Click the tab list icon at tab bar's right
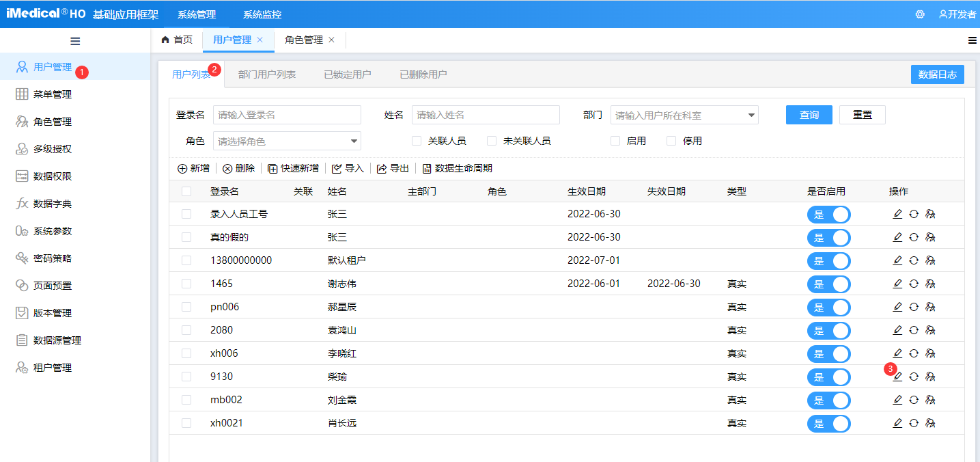The image size is (980, 462). pos(972,40)
